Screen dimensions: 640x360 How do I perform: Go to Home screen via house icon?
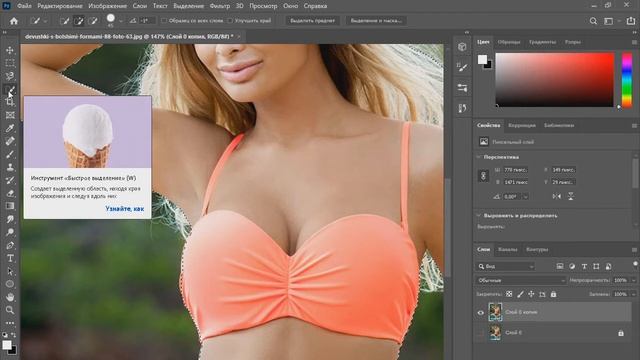(14, 21)
